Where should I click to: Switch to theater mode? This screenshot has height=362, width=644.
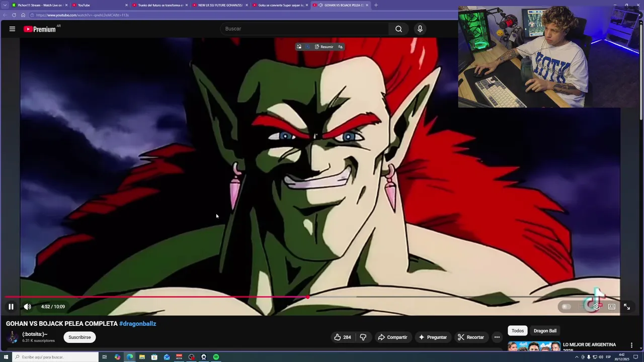point(612,307)
